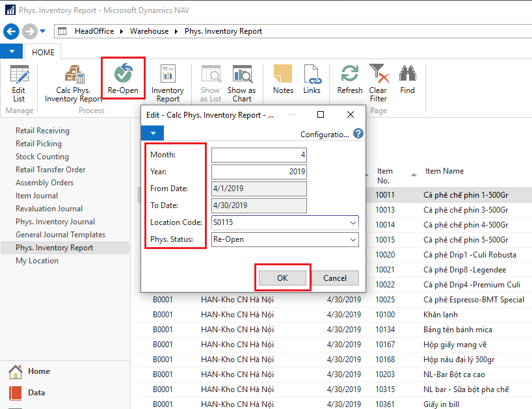The image size is (532, 409).
Task: Go back with the blue arrow
Action: [11, 32]
